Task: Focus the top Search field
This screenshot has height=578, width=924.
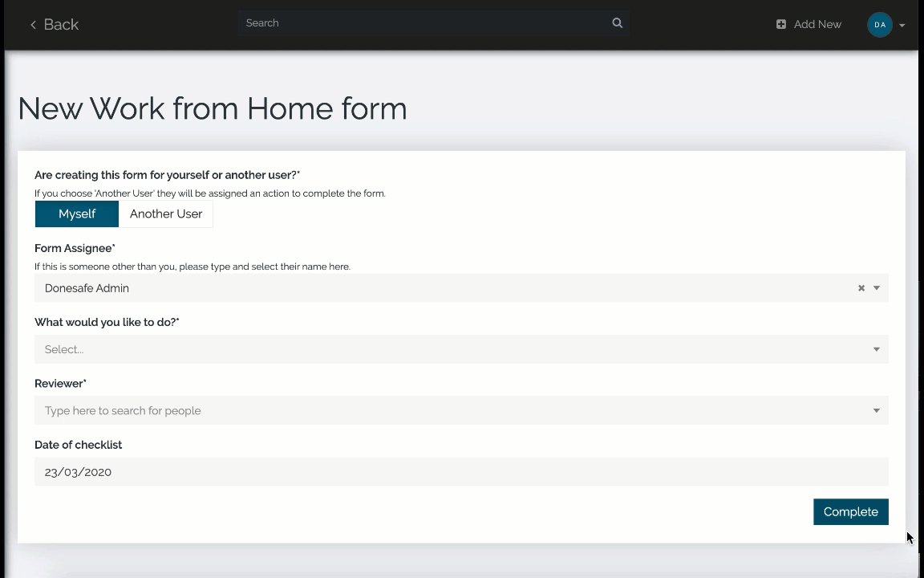Action: (425, 23)
